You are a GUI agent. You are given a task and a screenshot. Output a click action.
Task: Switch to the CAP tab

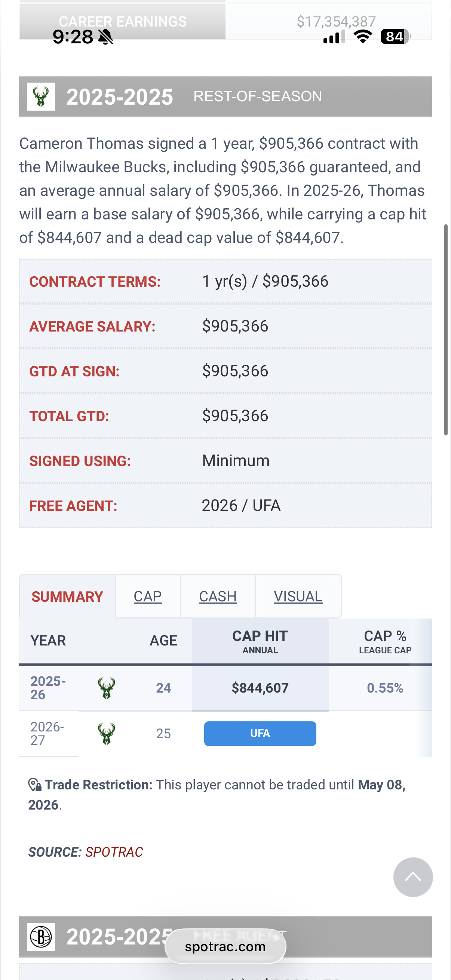(148, 597)
